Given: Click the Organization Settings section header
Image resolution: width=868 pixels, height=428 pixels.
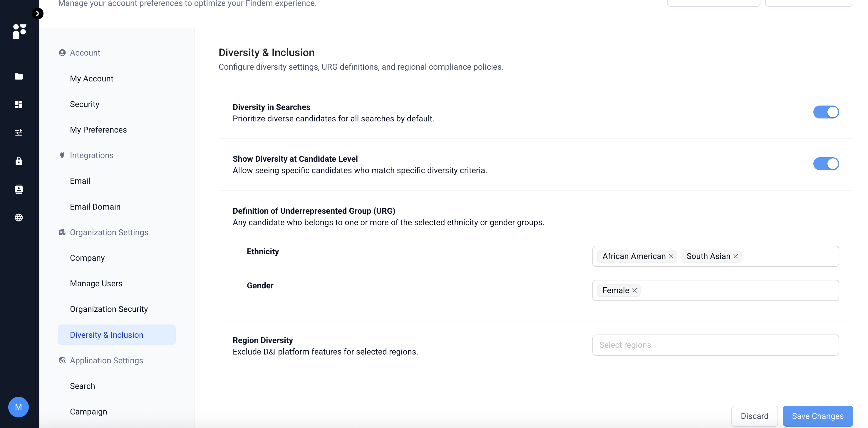Looking at the screenshot, I should [109, 232].
